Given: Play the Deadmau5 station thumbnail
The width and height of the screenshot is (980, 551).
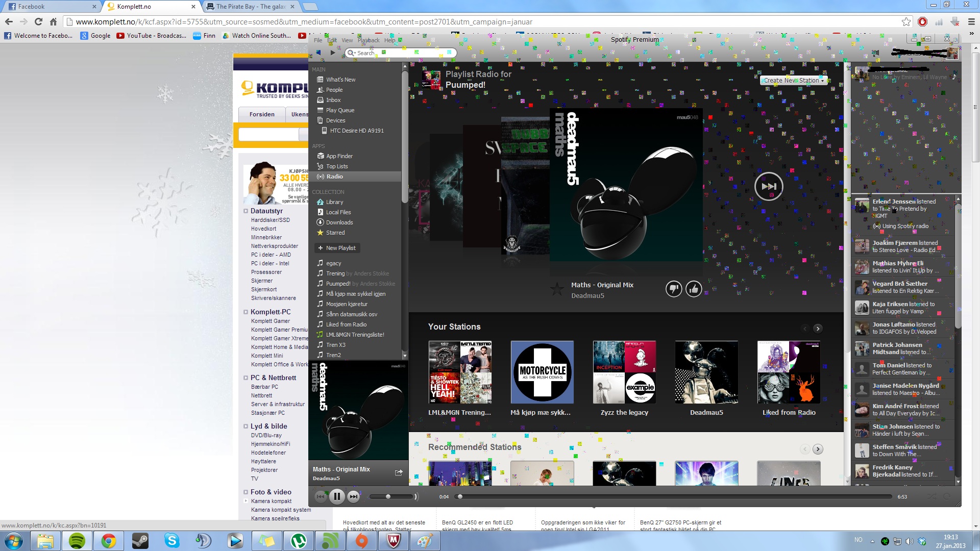Looking at the screenshot, I should coord(706,372).
